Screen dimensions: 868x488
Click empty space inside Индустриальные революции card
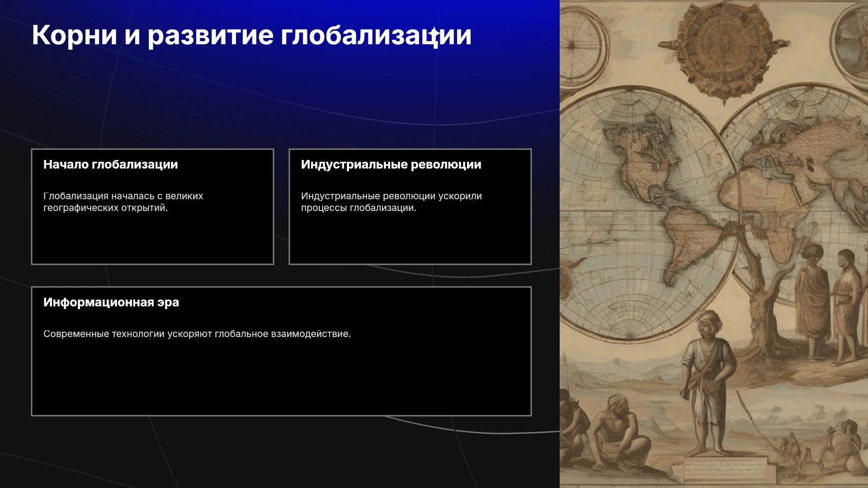tap(410, 239)
